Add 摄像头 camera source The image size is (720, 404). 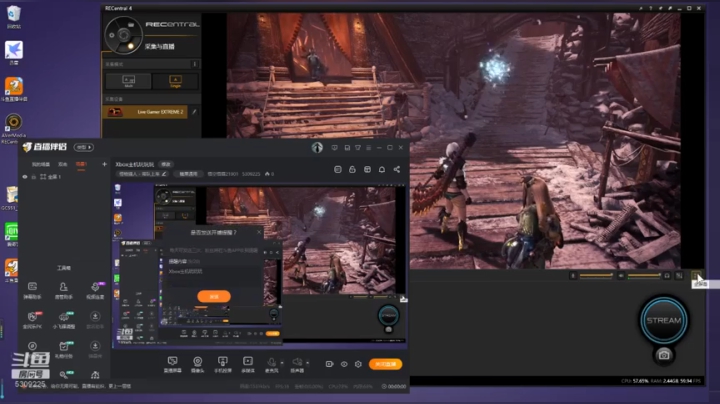[197, 365]
